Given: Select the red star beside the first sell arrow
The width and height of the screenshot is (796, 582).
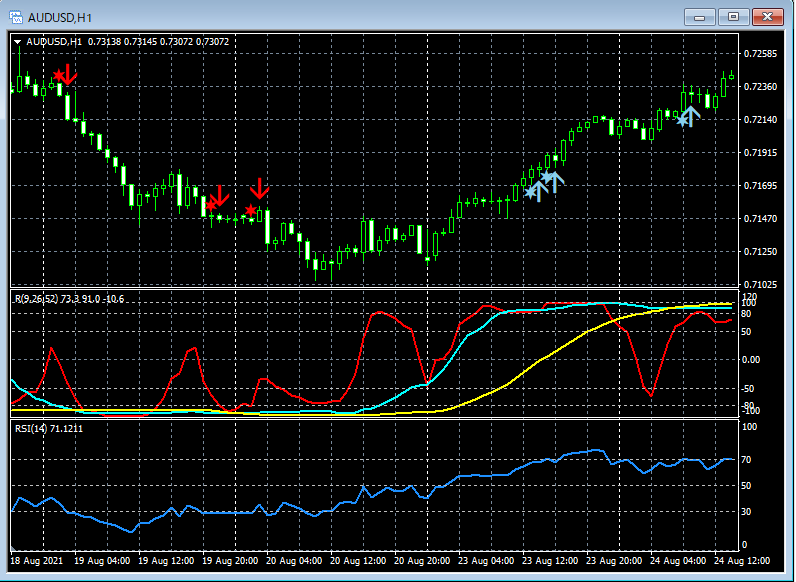Looking at the screenshot, I should coord(59,76).
